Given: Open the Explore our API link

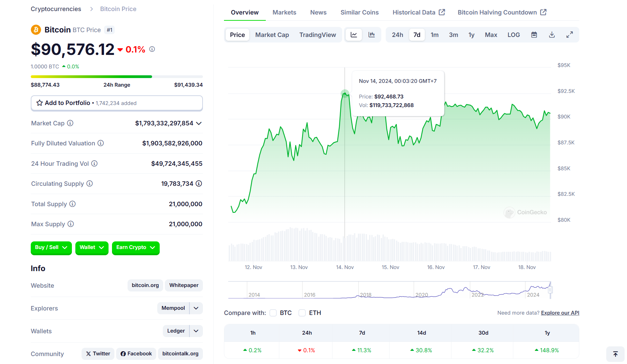Looking at the screenshot, I should click(x=560, y=313).
